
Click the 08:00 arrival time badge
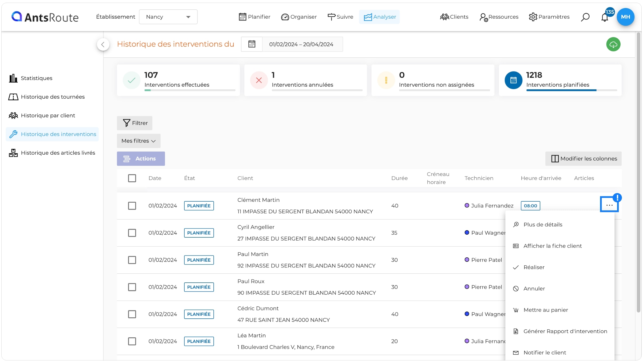tap(530, 206)
